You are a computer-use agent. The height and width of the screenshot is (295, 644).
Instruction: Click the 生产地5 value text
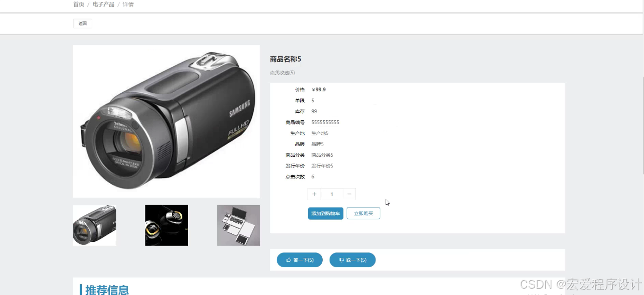(320, 133)
